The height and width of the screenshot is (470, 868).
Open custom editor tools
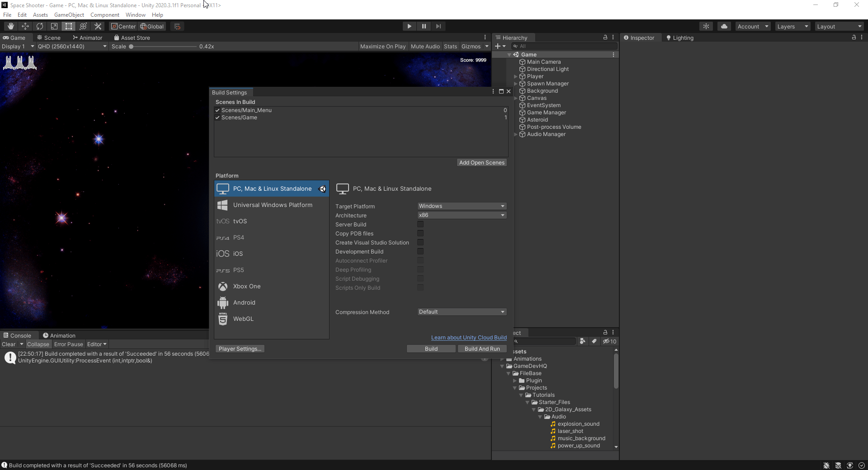(98, 26)
